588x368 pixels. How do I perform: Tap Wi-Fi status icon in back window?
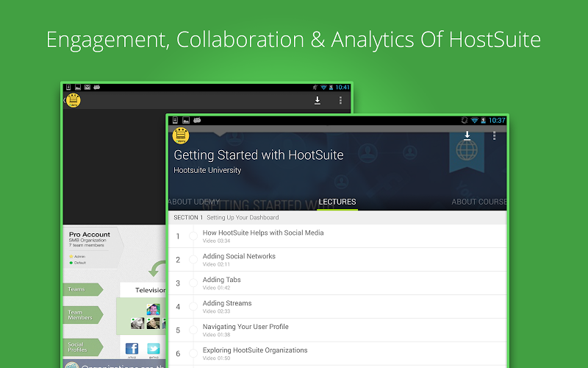click(x=323, y=87)
